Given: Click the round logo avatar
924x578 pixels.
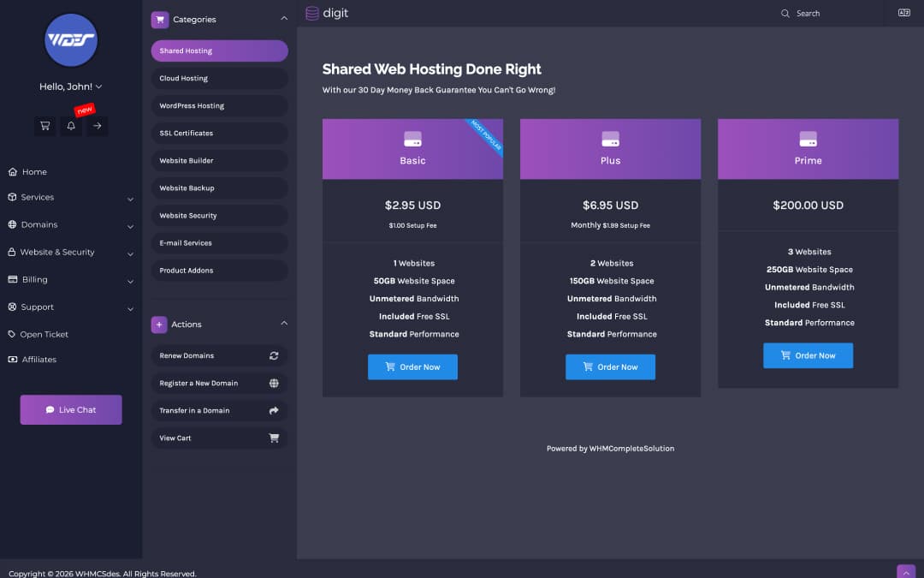Looking at the screenshot, I should click(x=71, y=40).
